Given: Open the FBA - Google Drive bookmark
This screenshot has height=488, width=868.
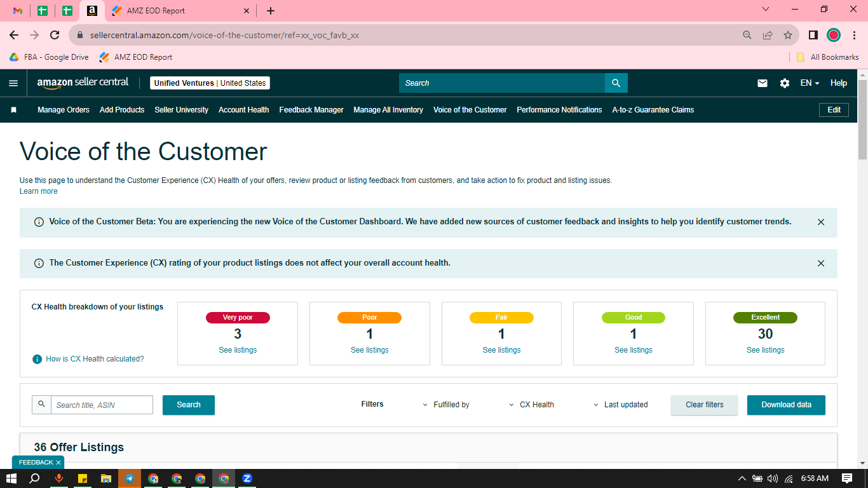Looking at the screenshot, I should pyautogui.click(x=49, y=57).
